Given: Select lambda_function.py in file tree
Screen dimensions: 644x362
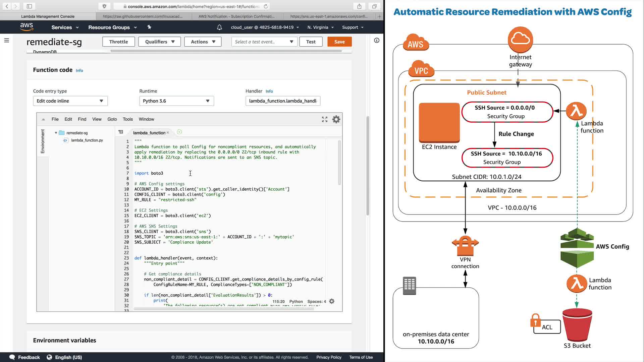Looking at the screenshot, I should [x=87, y=140].
